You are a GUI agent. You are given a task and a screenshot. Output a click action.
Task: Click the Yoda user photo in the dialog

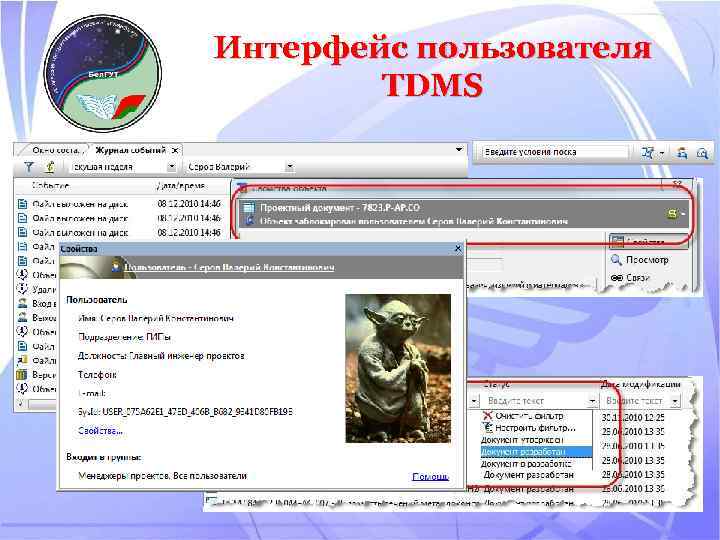point(398,368)
